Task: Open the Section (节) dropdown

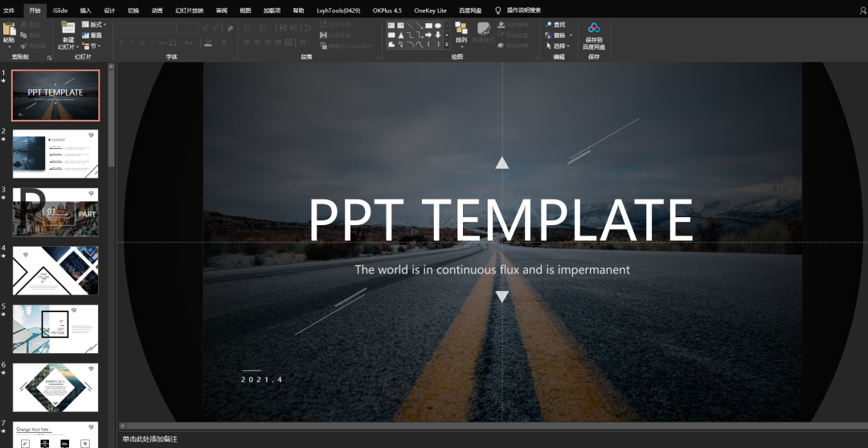Action: click(92, 45)
